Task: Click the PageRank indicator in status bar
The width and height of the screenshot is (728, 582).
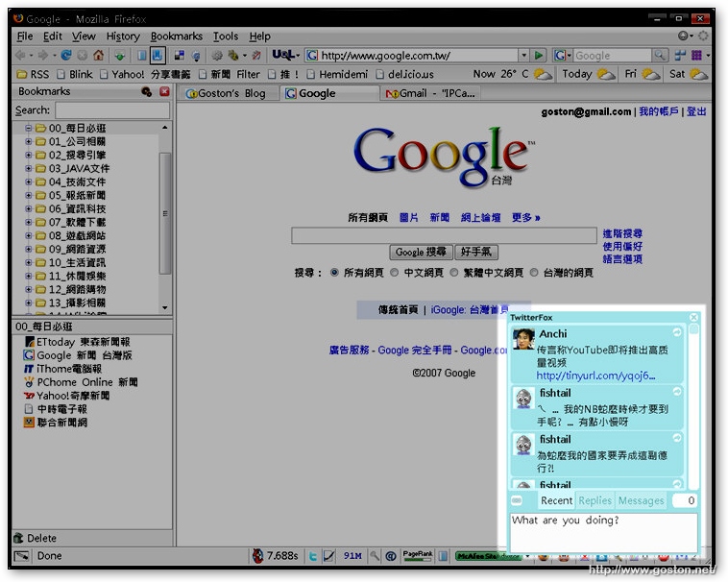Action: pyautogui.click(x=418, y=555)
